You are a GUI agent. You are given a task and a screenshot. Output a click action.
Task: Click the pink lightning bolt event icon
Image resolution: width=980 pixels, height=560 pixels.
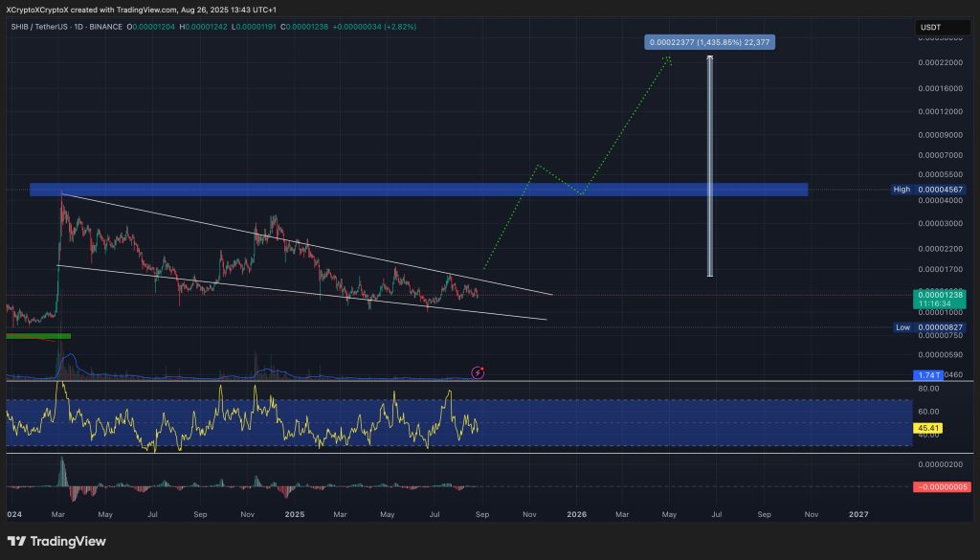click(479, 371)
